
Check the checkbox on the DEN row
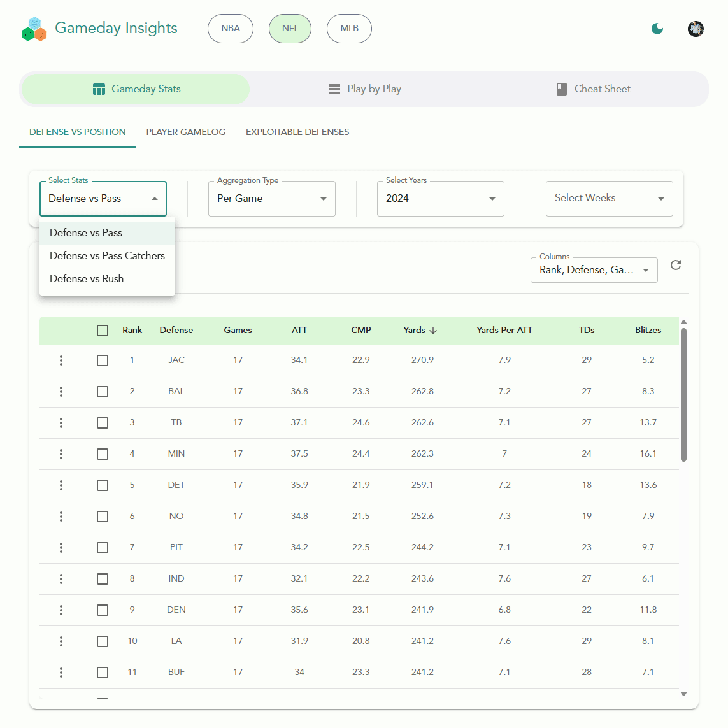[103, 610]
